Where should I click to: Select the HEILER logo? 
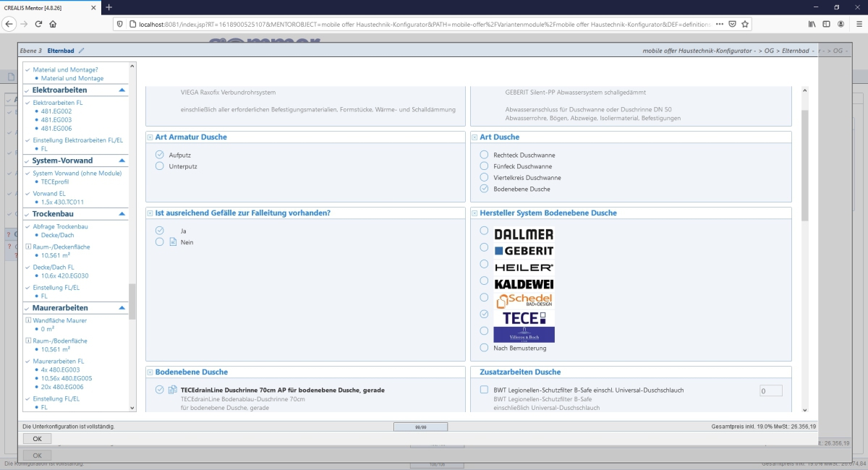524,268
